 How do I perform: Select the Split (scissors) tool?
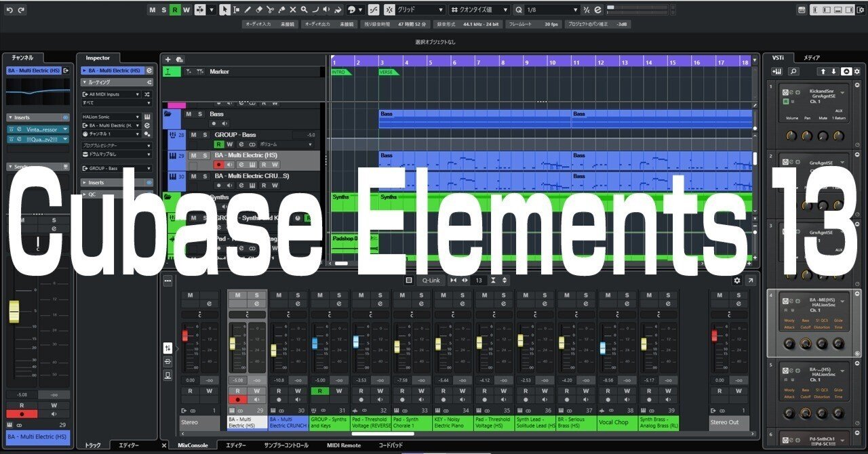point(271,9)
